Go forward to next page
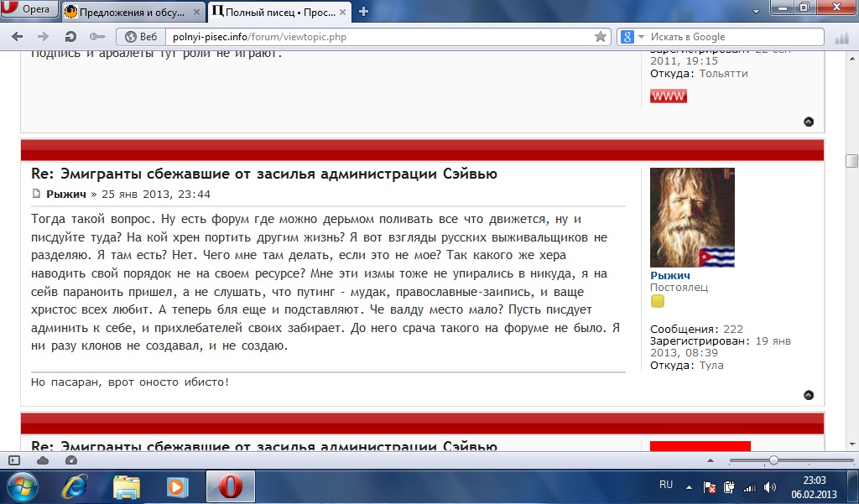This screenshot has width=859, height=504. point(43,37)
